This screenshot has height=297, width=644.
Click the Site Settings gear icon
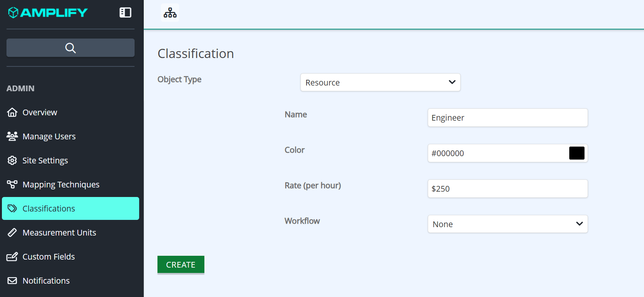(x=12, y=160)
